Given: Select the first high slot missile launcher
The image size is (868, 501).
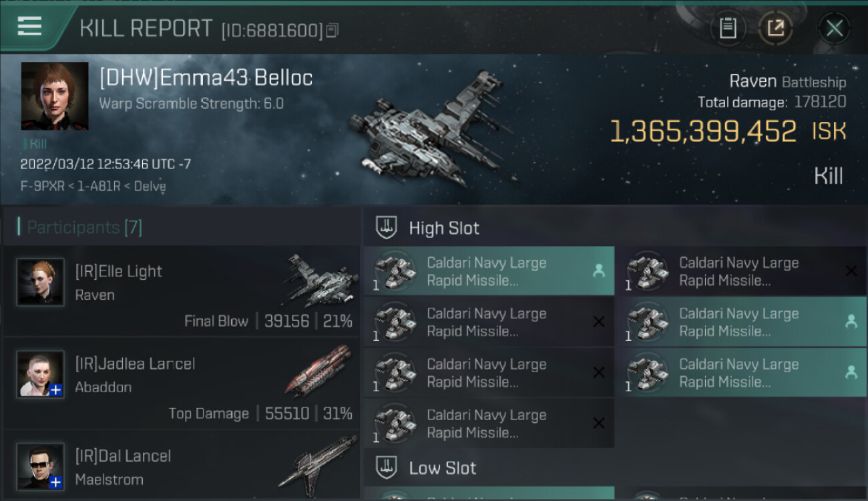Looking at the screenshot, I should coord(489,271).
